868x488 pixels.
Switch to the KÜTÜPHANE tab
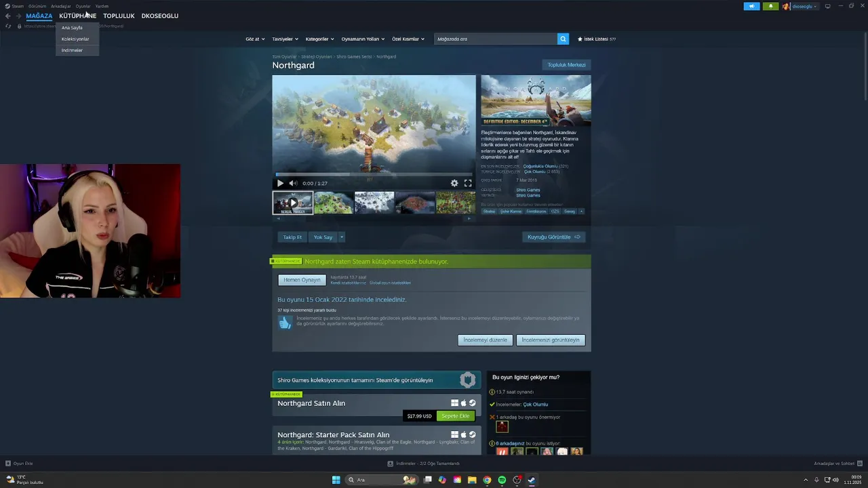(77, 16)
